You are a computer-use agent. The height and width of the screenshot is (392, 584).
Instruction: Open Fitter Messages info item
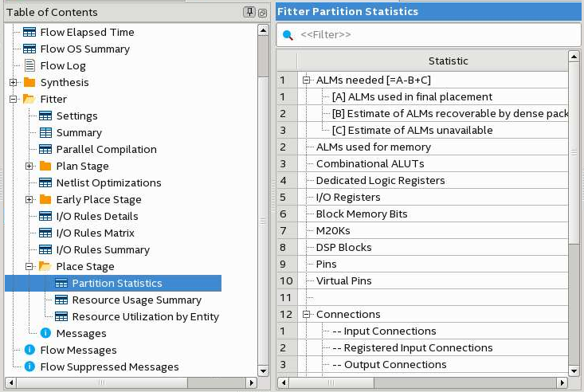pos(80,333)
